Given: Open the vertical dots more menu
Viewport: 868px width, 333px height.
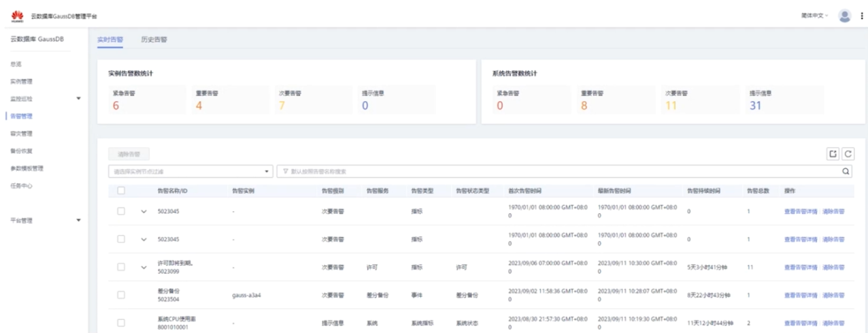Looking at the screenshot, I should (x=861, y=15).
